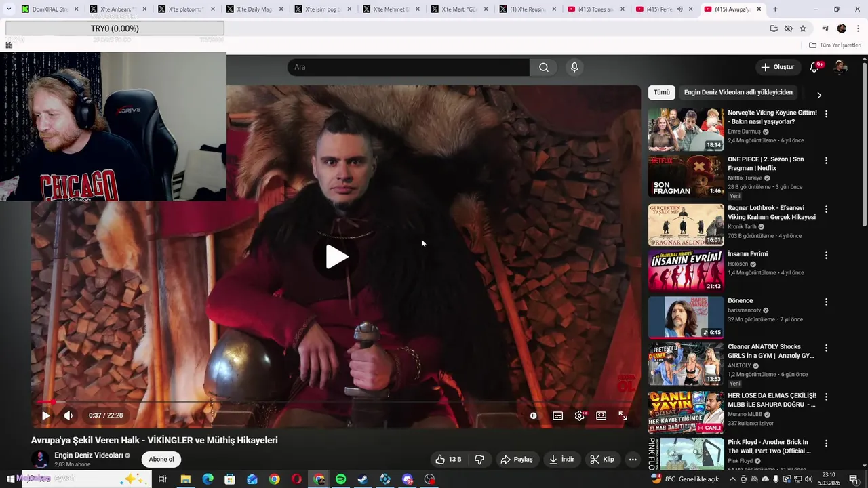Select the Tümü filter chip
Screen dimensions: 868x488
click(661, 92)
